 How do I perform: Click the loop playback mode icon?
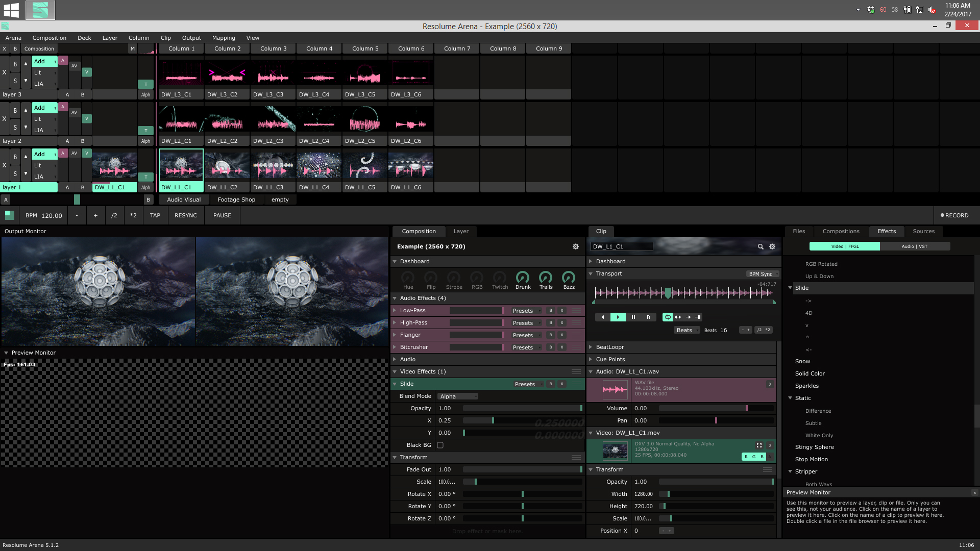click(668, 317)
